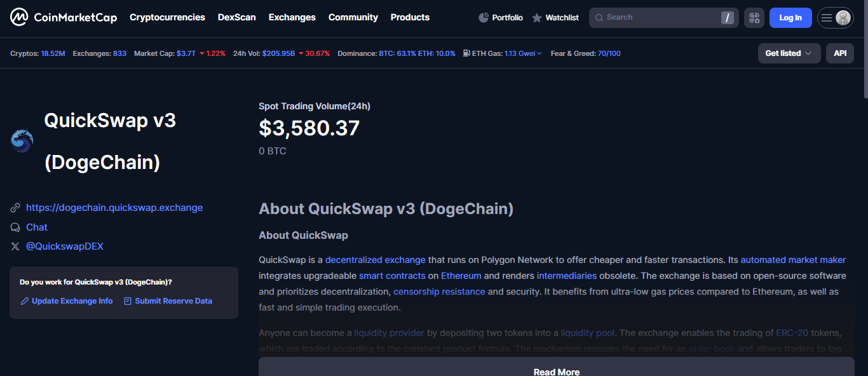This screenshot has height=376, width=868.
Task: Click the About QuickSwap v3 (DogeChain) heading
Action: (386, 209)
